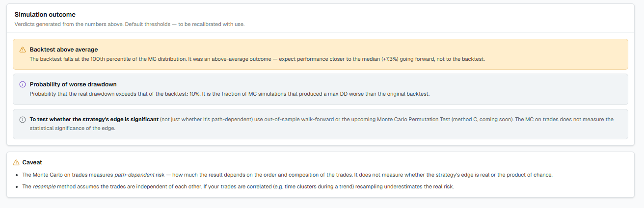Click the 'Caveat' heading text
Screen dimensions: 644x208
32,162
